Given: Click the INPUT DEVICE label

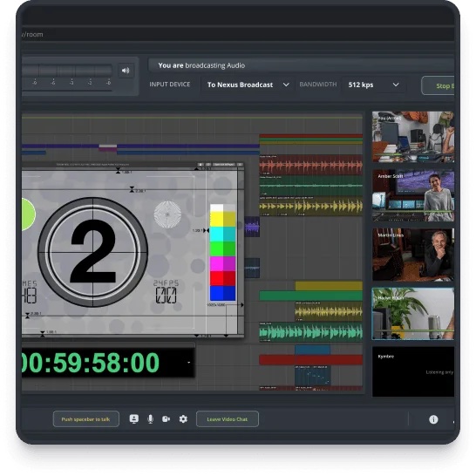Looking at the screenshot, I should (170, 85).
